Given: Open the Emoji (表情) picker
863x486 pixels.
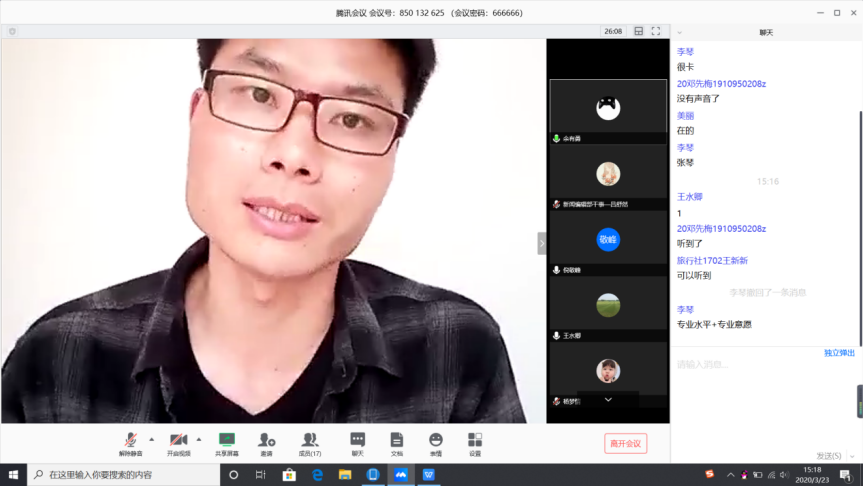Looking at the screenshot, I should [x=436, y=441].
